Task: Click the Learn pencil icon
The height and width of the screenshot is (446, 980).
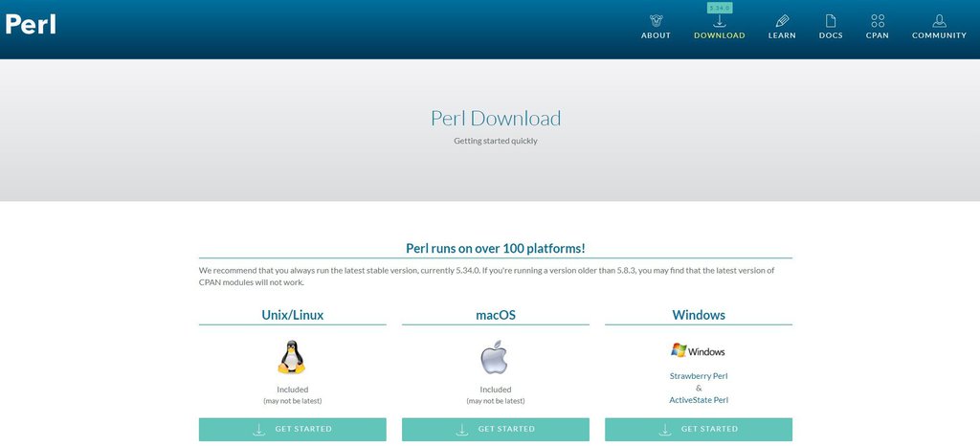Action: 782,21
